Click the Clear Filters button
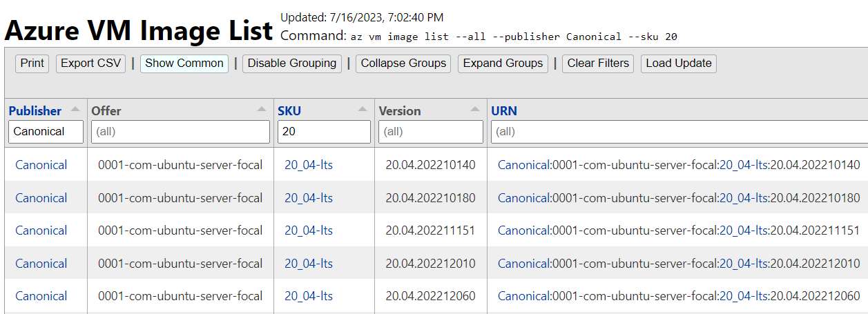The image size is (868, 314). (x=598, y=63)
